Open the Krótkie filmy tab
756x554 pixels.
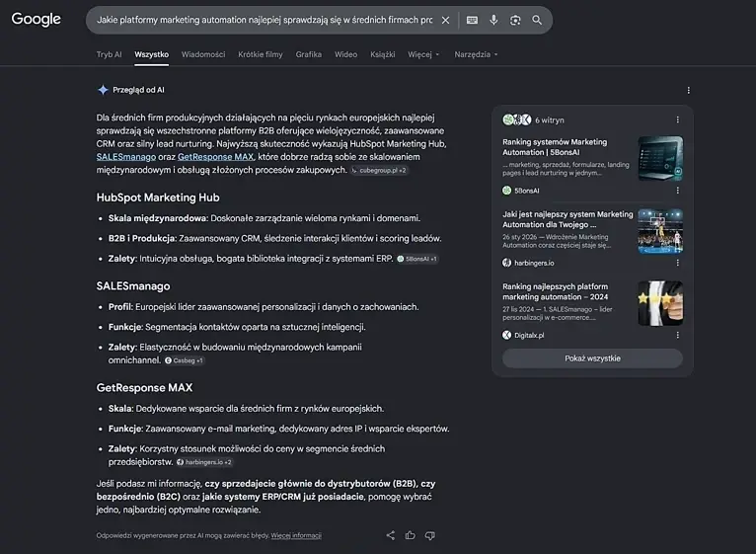[x=261, y=54]
